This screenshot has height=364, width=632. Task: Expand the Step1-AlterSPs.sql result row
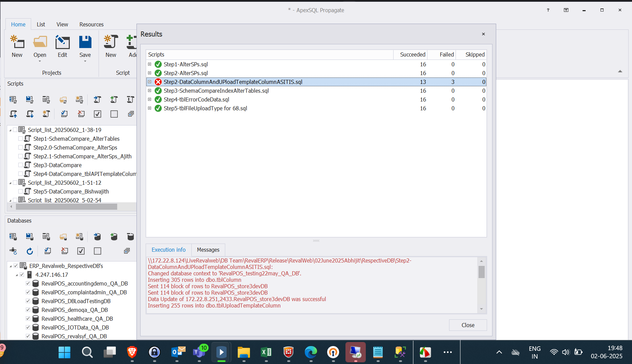149,64
